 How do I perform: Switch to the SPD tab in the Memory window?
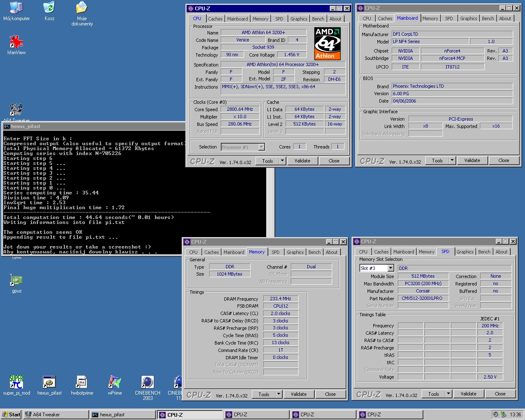point(276,252)
